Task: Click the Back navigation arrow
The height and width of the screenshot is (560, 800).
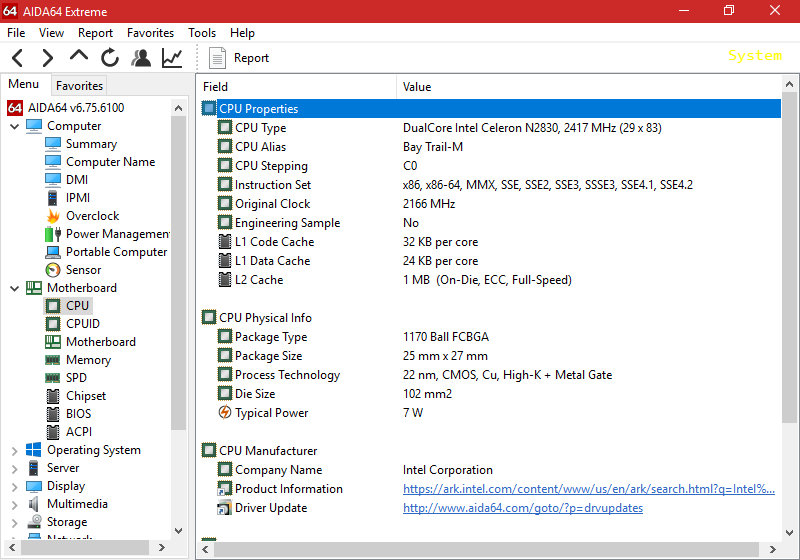Action: click(17, 58)
